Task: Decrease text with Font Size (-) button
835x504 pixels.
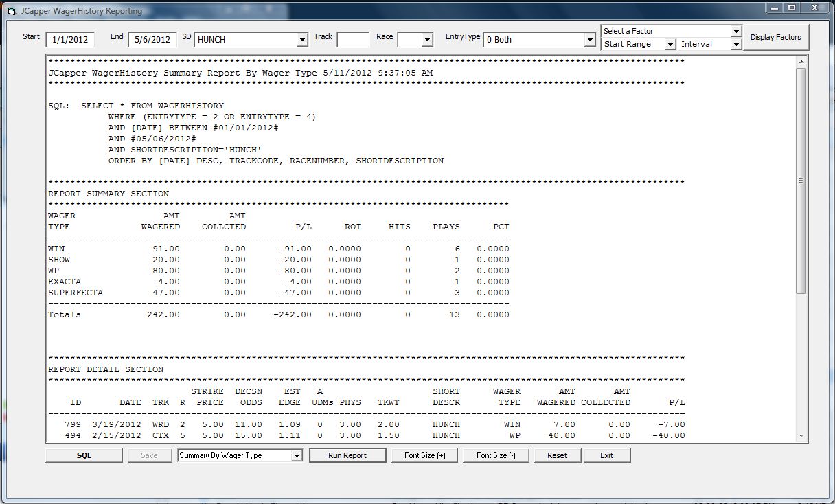Action: coord(496,455)
